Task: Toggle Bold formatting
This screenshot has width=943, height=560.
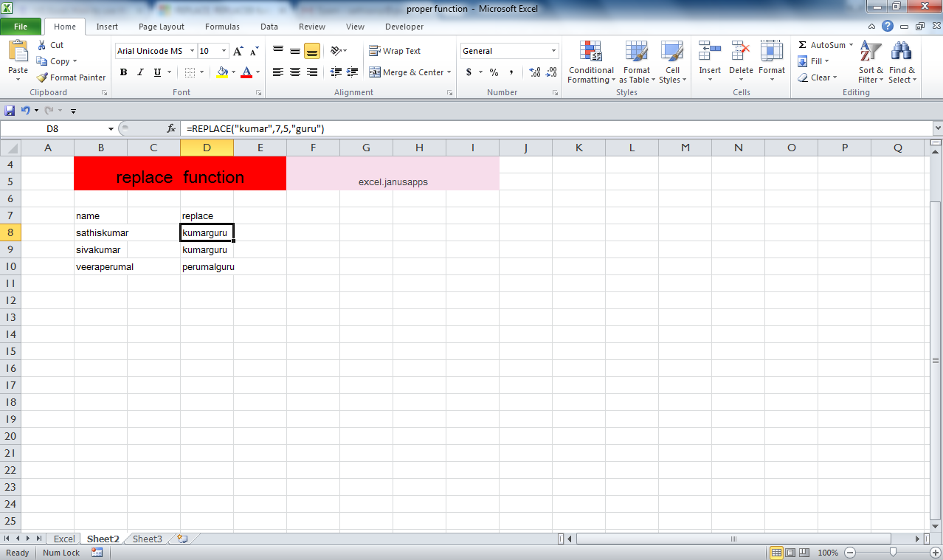Action: tap(123, 72)
